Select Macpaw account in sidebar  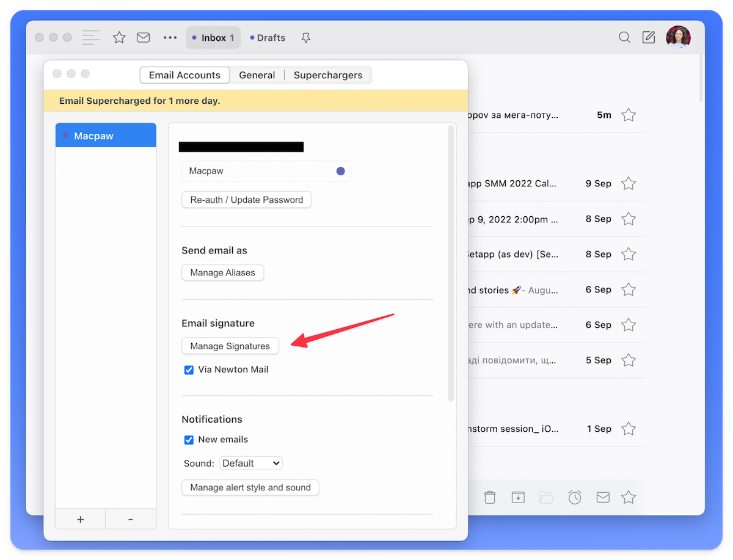pyautogui.click(x=106, y=136)
